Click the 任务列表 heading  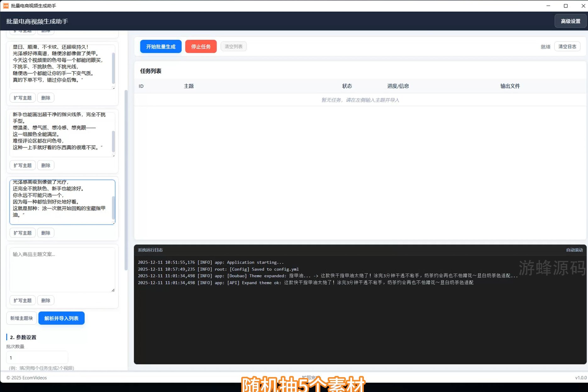click(151, 71)
